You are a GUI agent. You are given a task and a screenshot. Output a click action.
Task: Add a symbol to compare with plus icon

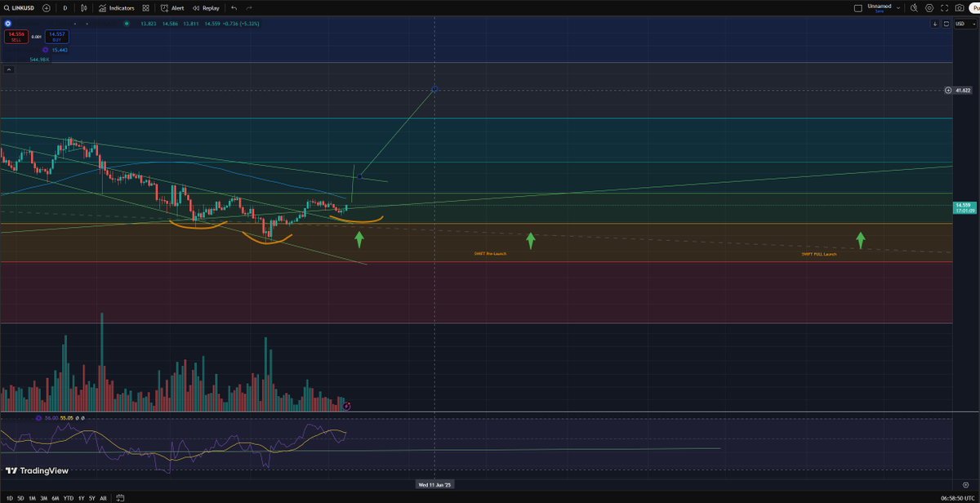click(x=46, y=7)
